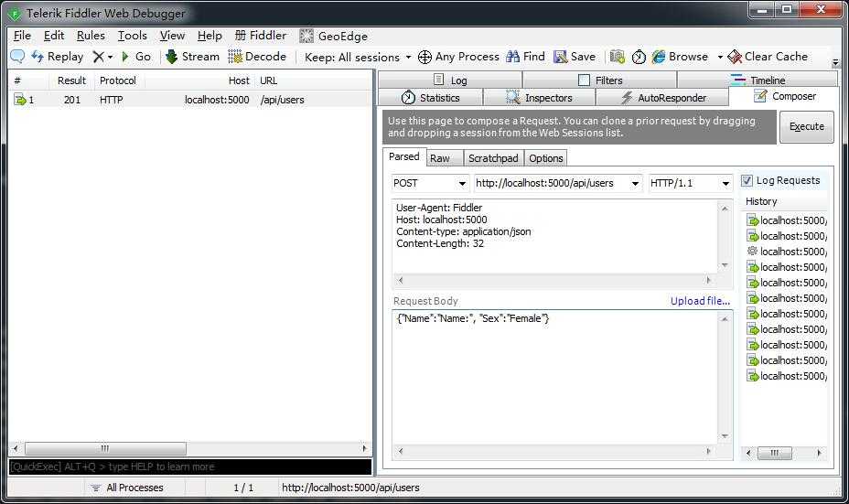Click the Replay toolbar button
The image size is (849, 504).
pyautogui.click(x=58, y=57)
